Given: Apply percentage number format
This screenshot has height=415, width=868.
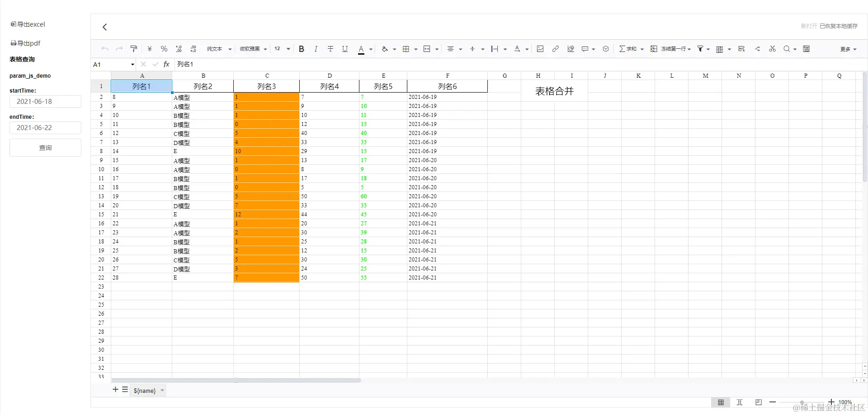Looking at the screenshot, I should (x=164, y=49).
